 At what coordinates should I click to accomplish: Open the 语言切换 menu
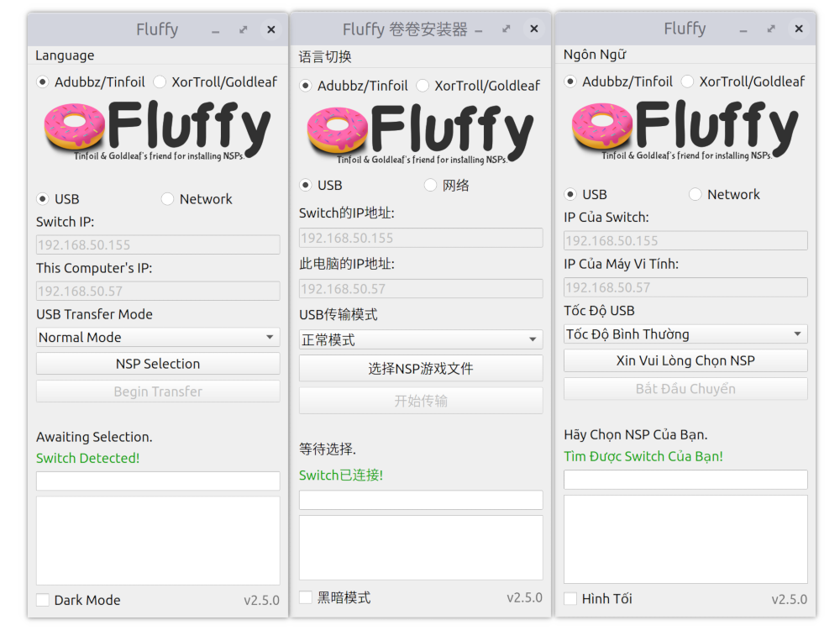click(325, 57)
